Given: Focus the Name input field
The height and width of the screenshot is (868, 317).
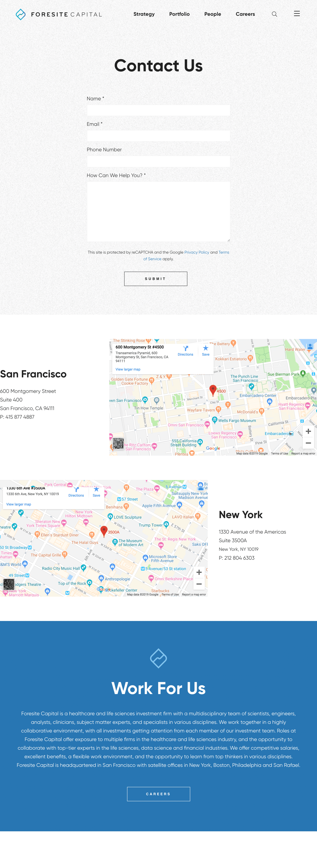Looking at the screenshot, I should click(x=158, y=110).
